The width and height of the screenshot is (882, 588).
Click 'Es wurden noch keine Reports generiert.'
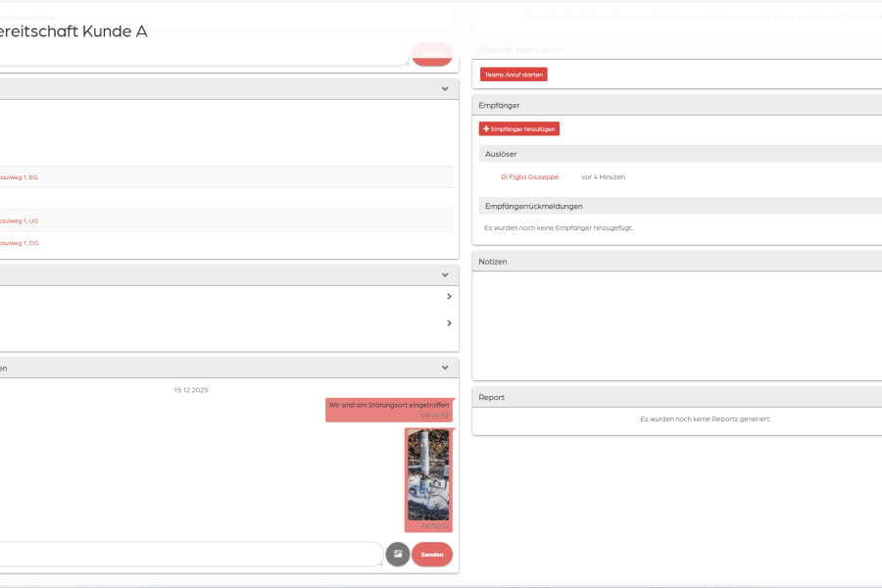pos(706,419)
